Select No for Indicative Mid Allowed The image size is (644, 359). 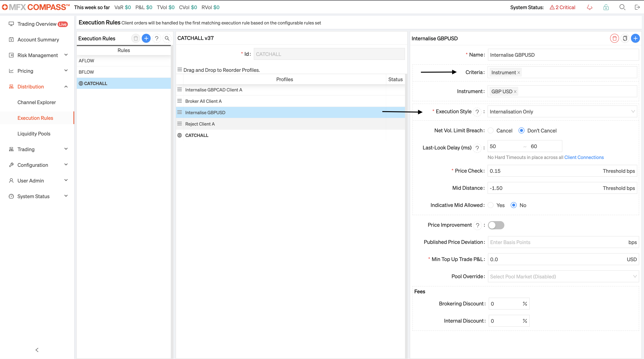[x=514, y=205]
